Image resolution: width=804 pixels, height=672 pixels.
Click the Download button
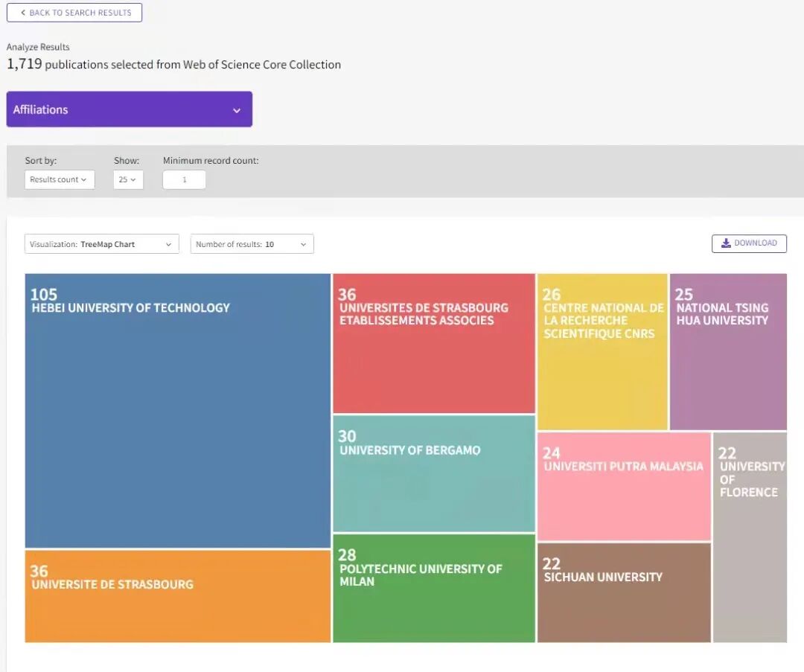[749, 243]
